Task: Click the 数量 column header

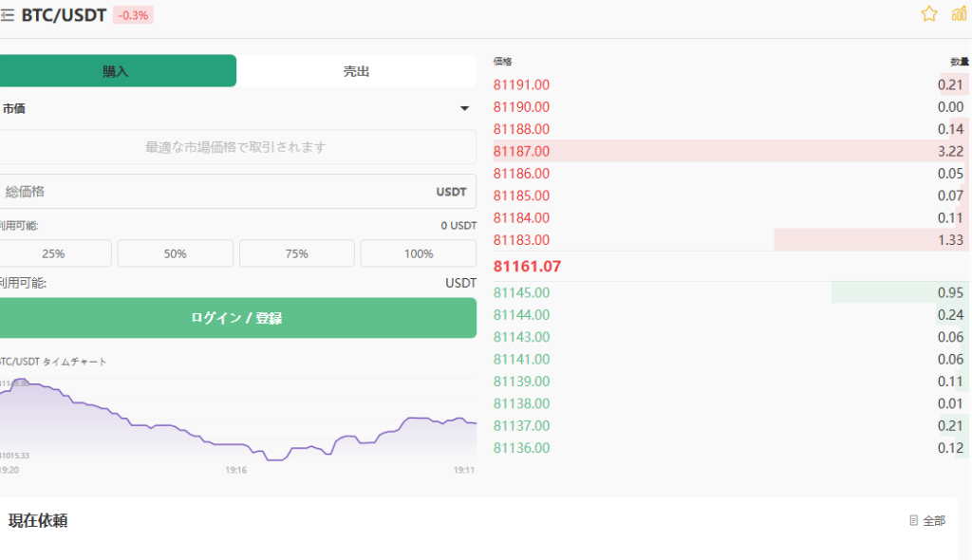Action: 959,62
